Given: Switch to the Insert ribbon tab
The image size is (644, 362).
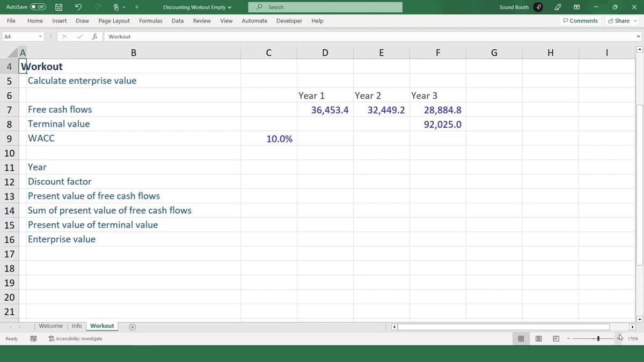Looking at the screenshot, I should tap(60, 21).
